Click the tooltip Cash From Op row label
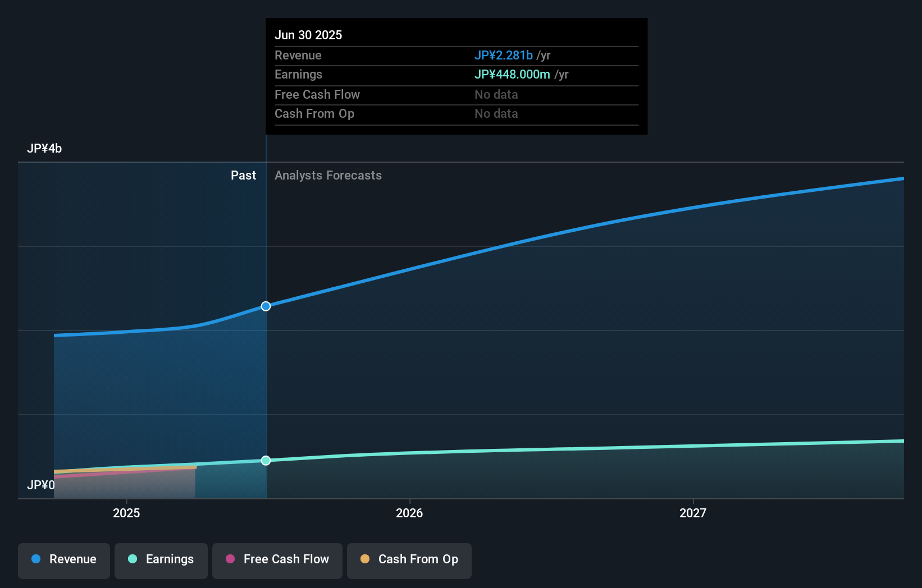The height and width of the screenshot is (588, 922). pos(314,114)
